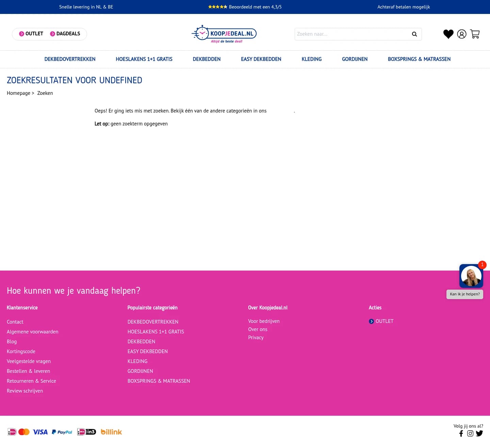Screen dimensions: 490x448
Task: Click the search magnifier icon
Action: point(414,34)
